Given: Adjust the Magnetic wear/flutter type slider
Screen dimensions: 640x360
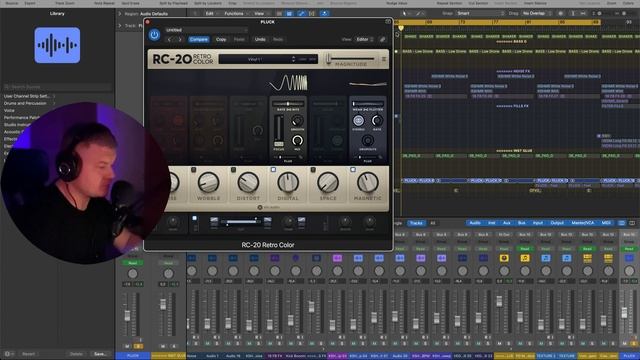Looking at the screenshot, I should (367, 104).
